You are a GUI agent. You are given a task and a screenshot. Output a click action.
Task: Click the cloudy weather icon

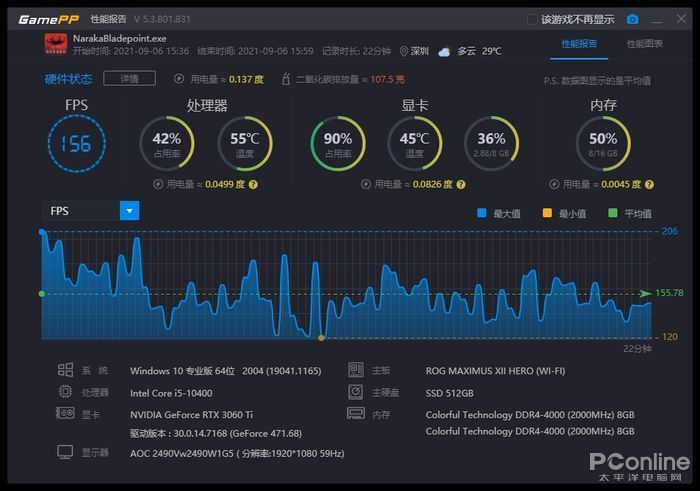coord(444,52)
